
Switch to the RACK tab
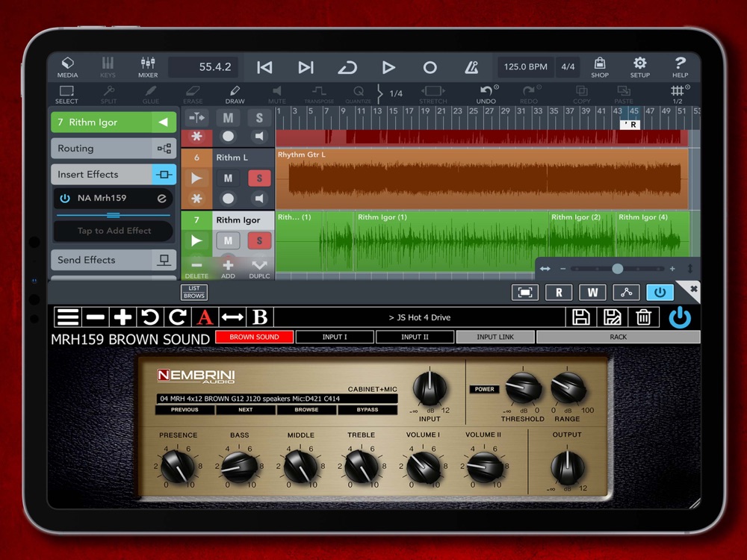[x=619, y=337]
